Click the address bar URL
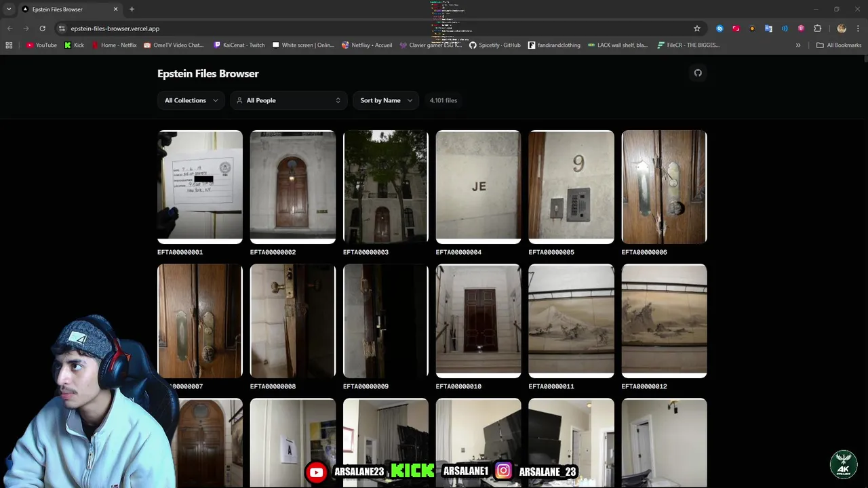This screenshot has width=868, height=488. [115, 28]
